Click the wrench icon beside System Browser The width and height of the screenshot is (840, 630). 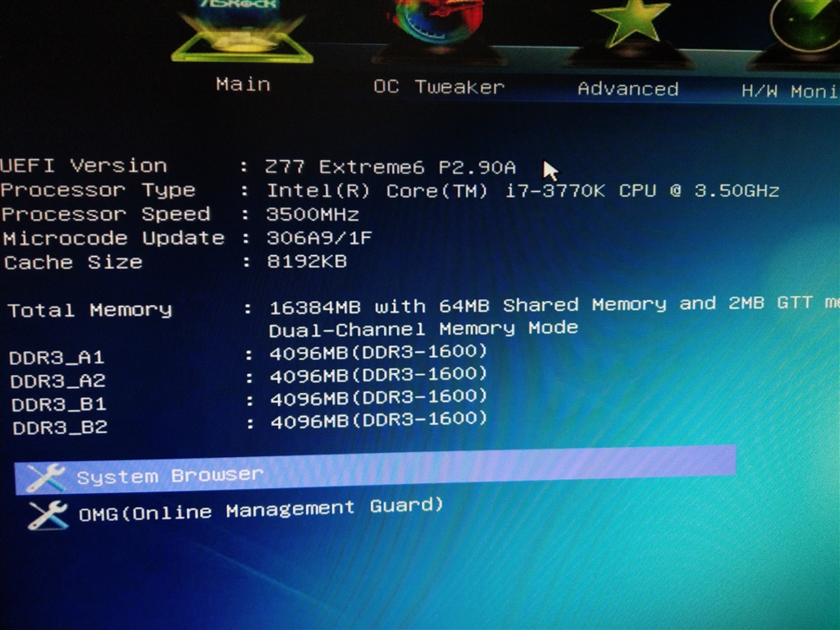click(46, 478)
